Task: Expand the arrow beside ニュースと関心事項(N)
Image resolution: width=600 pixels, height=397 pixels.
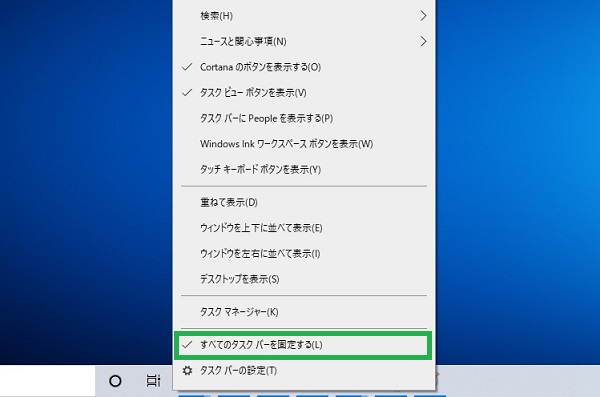Action: tap(423, 41)
